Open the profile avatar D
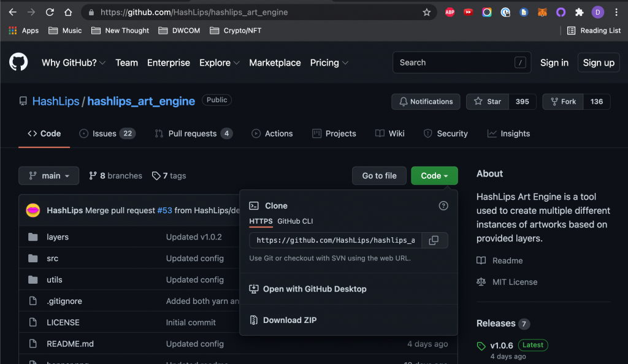 597,12
